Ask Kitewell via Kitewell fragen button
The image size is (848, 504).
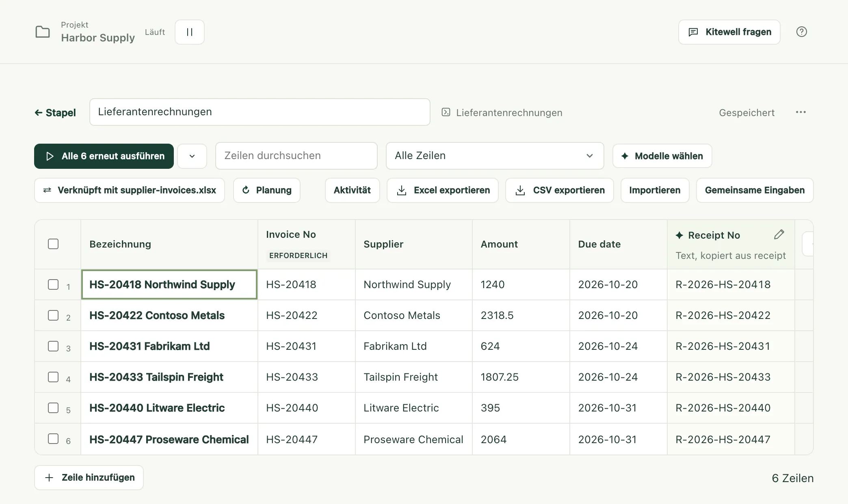click(x=729, y=32)
